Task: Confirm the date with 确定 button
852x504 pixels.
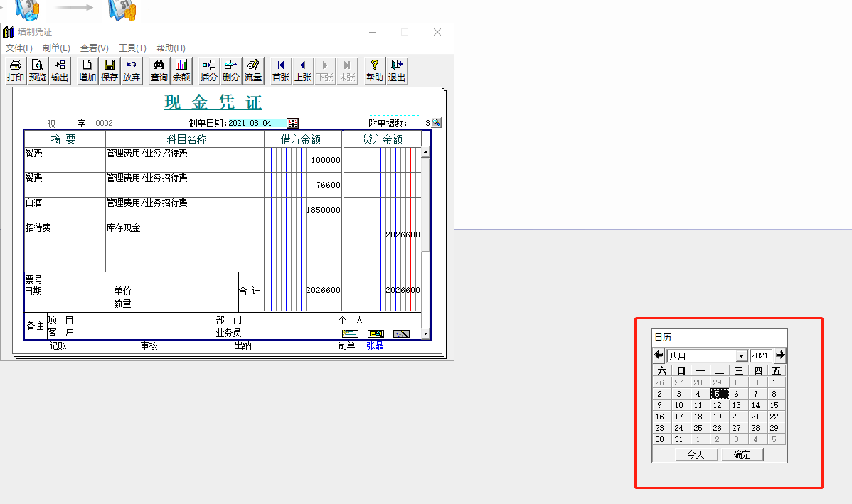Action: [x=742, y=454]
